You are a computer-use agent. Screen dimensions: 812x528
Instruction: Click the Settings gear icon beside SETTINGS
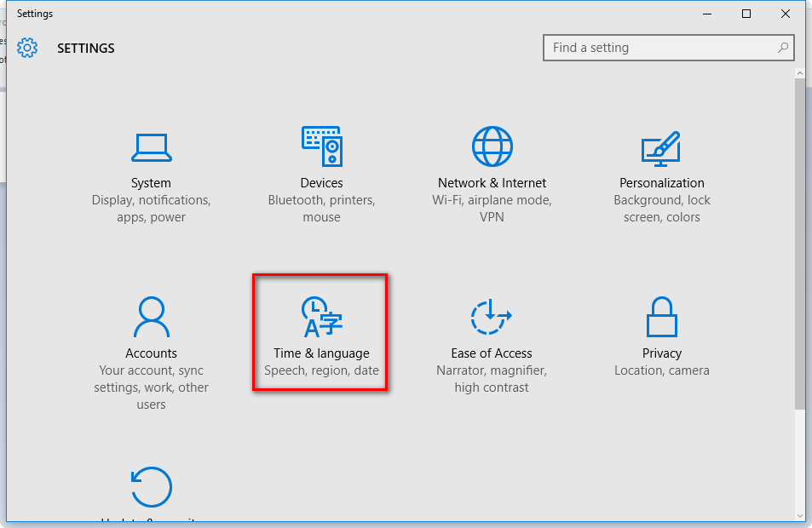click(x=27, y=48)
